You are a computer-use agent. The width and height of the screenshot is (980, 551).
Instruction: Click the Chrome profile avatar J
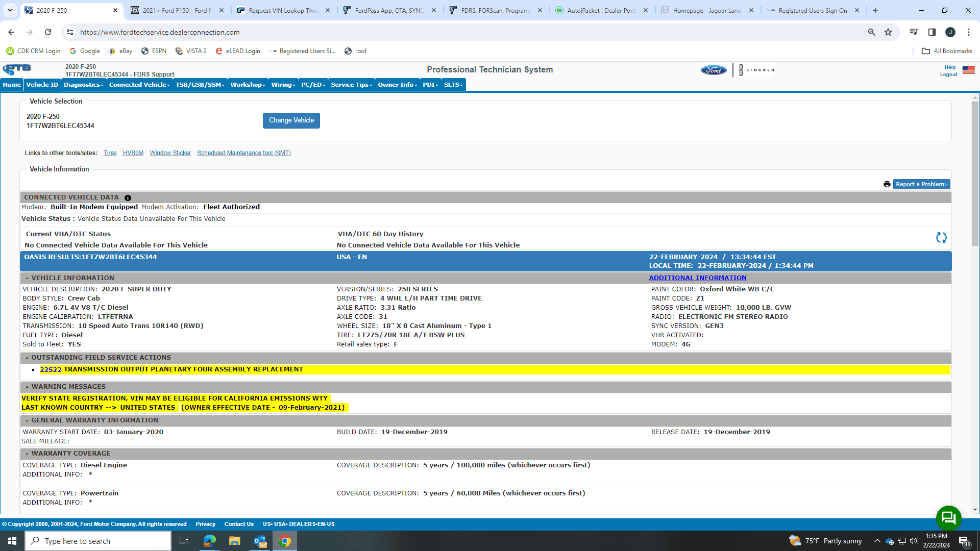950,32
